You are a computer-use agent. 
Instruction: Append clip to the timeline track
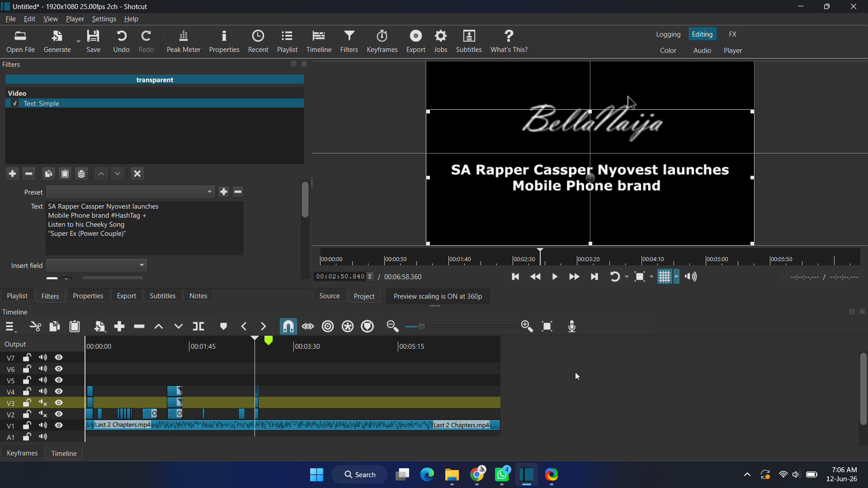(119, 326)
